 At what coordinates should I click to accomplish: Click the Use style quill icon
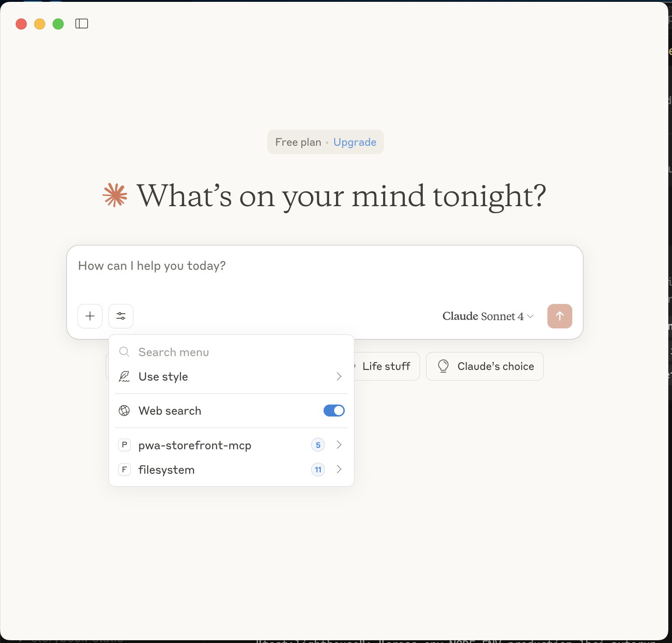click(x=124, y=376)
